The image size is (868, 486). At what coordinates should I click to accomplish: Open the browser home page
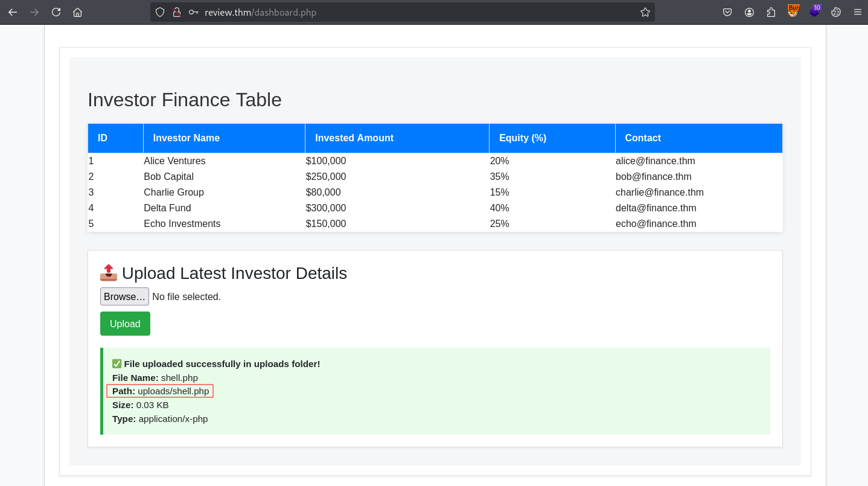(77, 12)
